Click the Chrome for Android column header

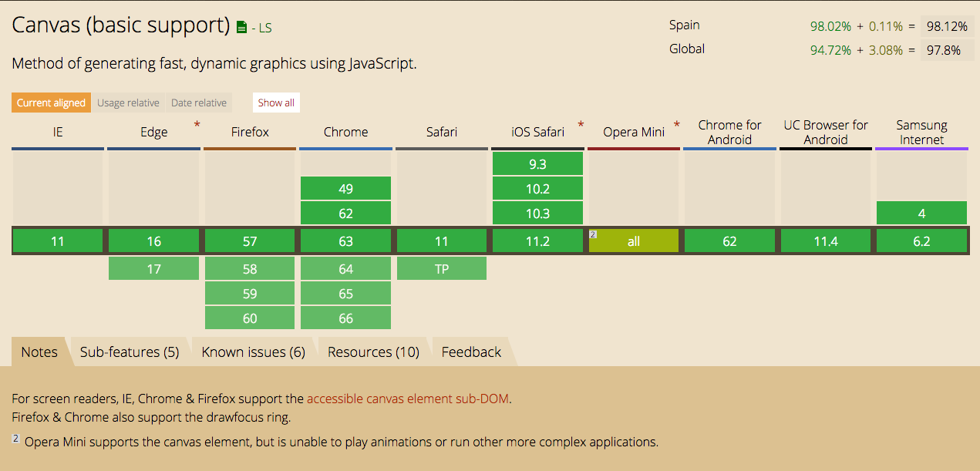(x=729, y=132)
